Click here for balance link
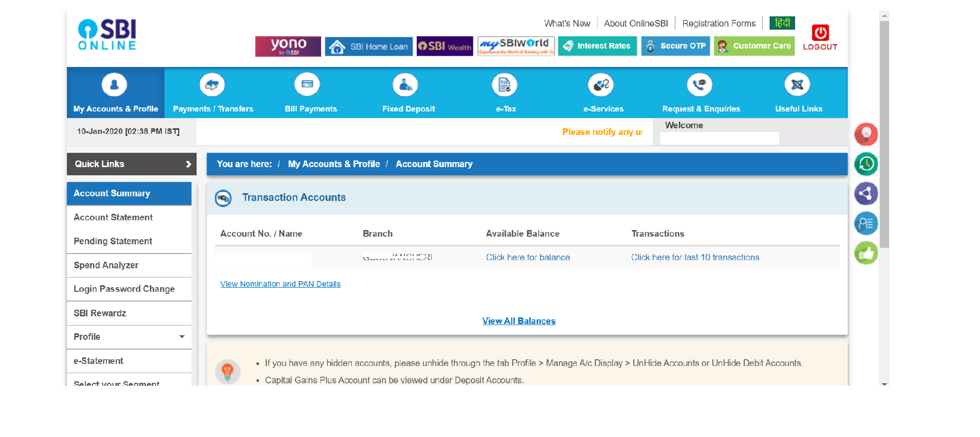 [x=528, y=258]
